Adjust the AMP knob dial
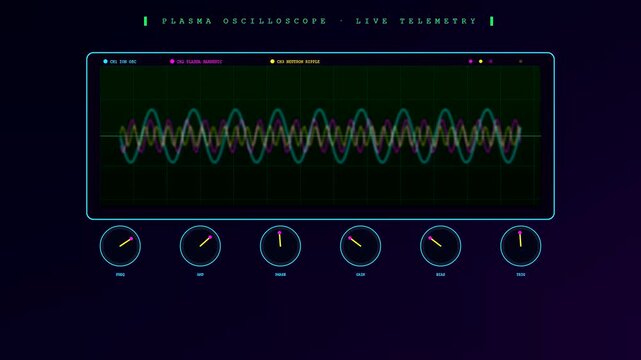The width and height of the screenshot is (641, 360). click(200, 246)
